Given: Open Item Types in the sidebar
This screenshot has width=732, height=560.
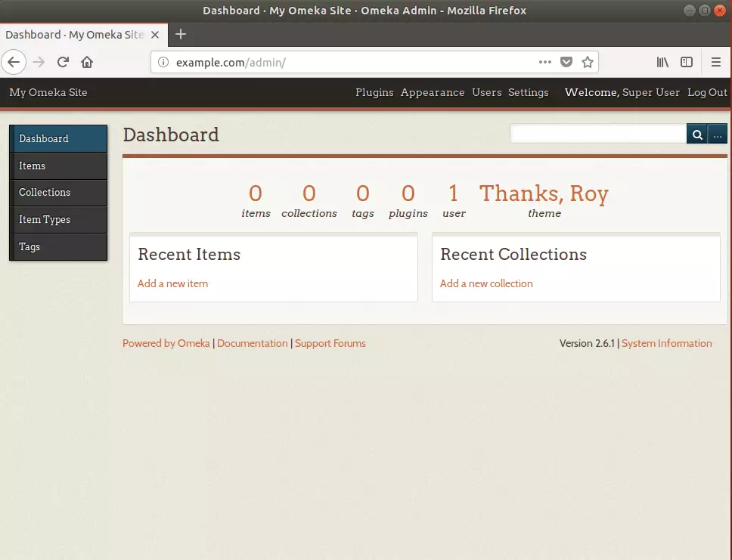Looking at the screenshot, I should tap(58, 219).
